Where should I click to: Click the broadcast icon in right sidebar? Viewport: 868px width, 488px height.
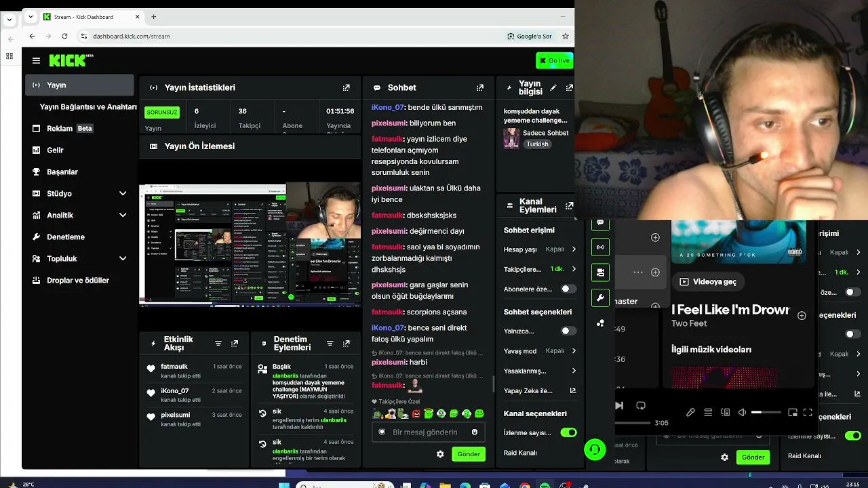pos(600,247)
